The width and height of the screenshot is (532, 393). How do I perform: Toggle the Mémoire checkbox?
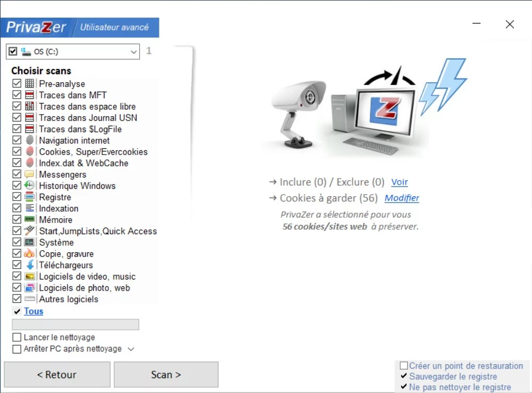click(x=17, y=219)
